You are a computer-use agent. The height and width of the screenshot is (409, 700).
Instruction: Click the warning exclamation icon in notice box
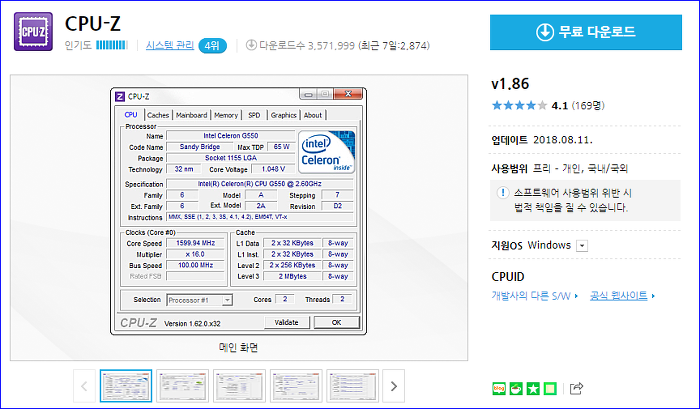pyautogui.click(x=503, y=193)
